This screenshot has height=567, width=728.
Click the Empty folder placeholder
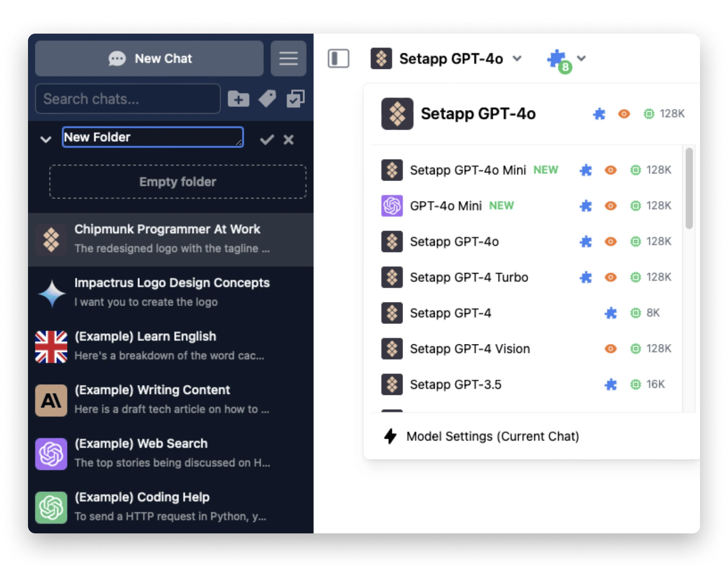click(178, 182)
